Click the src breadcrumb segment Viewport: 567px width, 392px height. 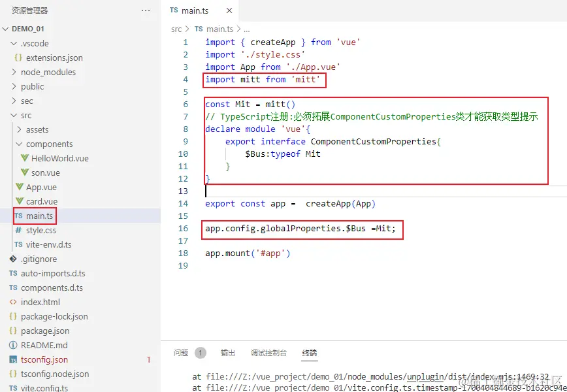tap(176, 29)
